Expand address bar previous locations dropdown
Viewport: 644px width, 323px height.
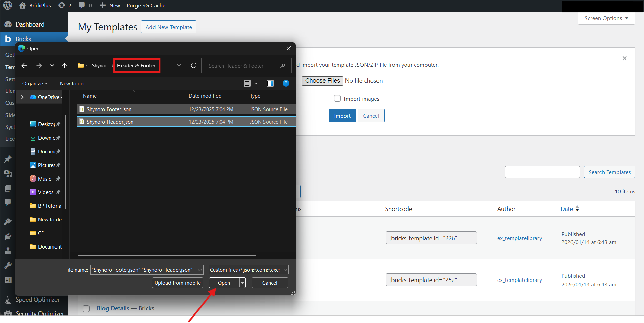(179, 66)
